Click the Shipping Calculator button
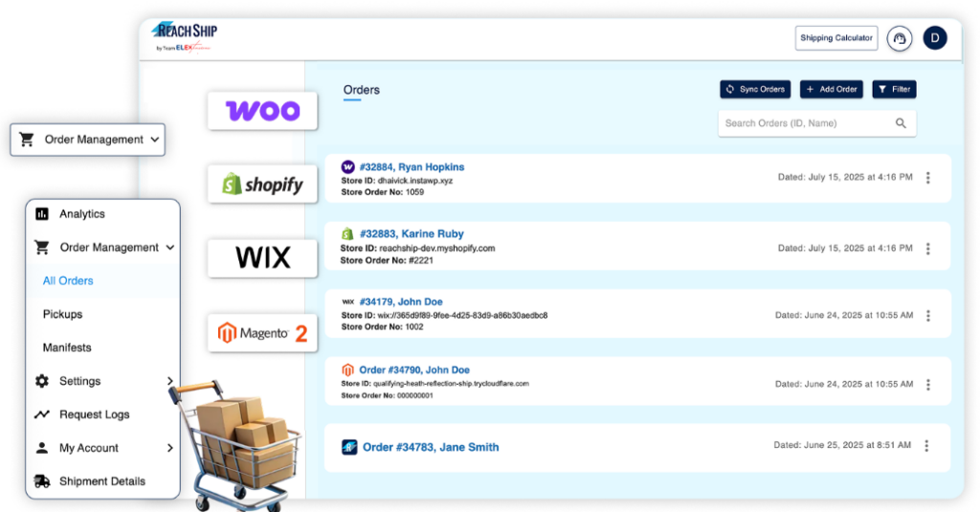This screenshot has width=980, height=512. click(x=836, y=38)
